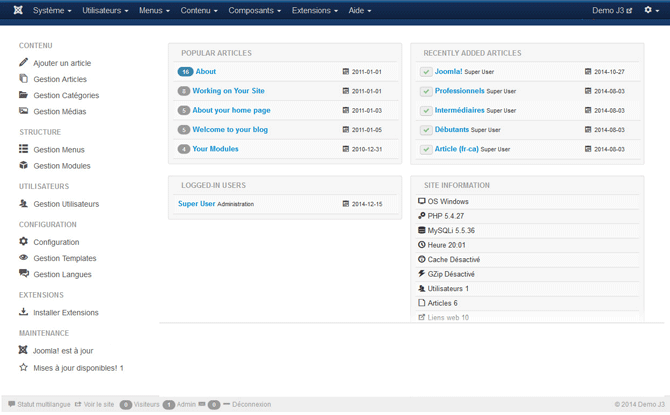
Task: Click the Gestion Templates eye icon
Action: coord(24,258)
